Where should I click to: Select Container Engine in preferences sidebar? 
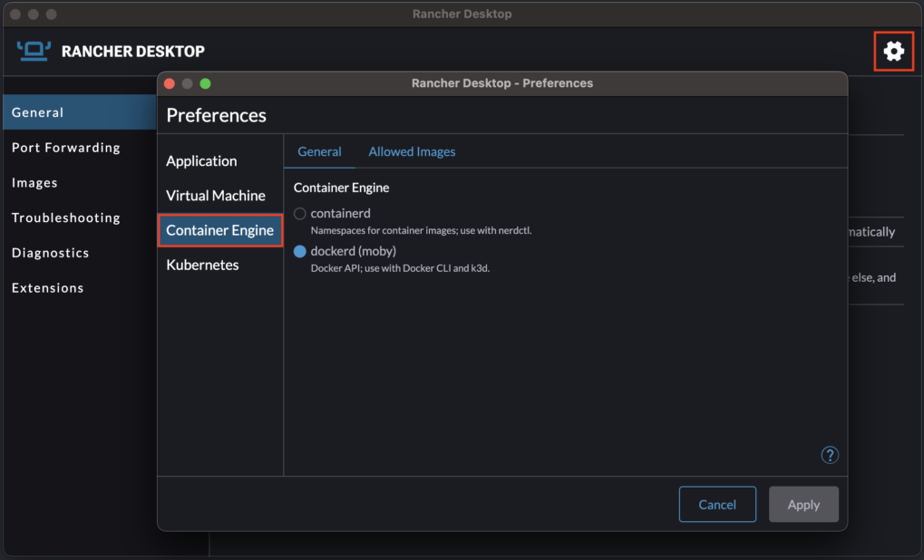[x=219, y=230]
